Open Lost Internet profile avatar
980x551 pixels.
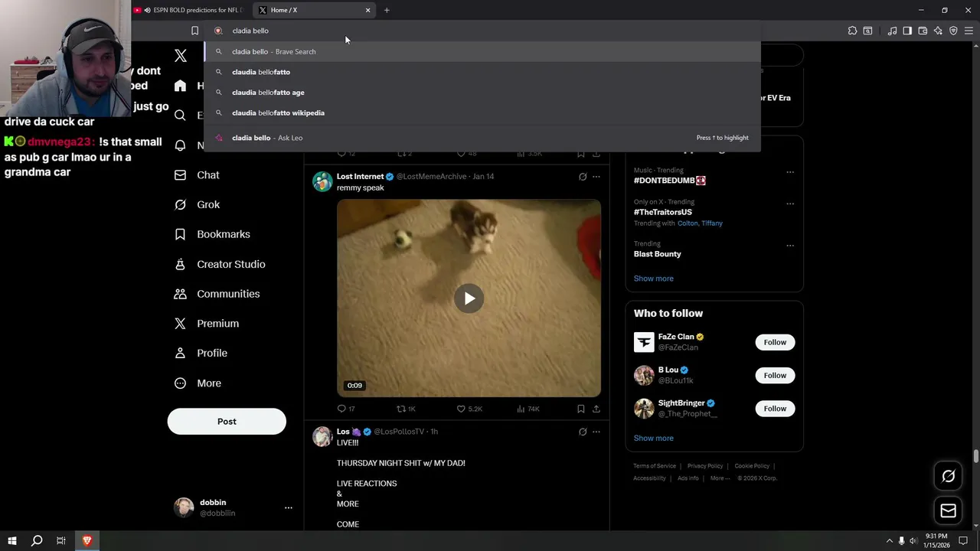tap(322, 181)
